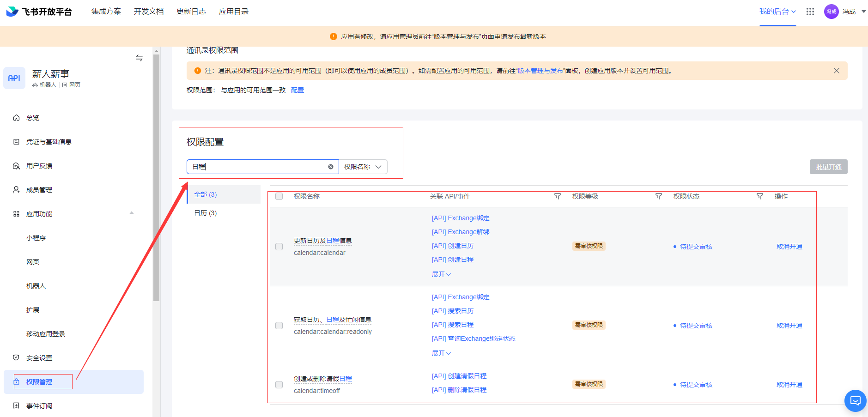
Task: Clear the search field with the X icon
Action: point(331,167)
